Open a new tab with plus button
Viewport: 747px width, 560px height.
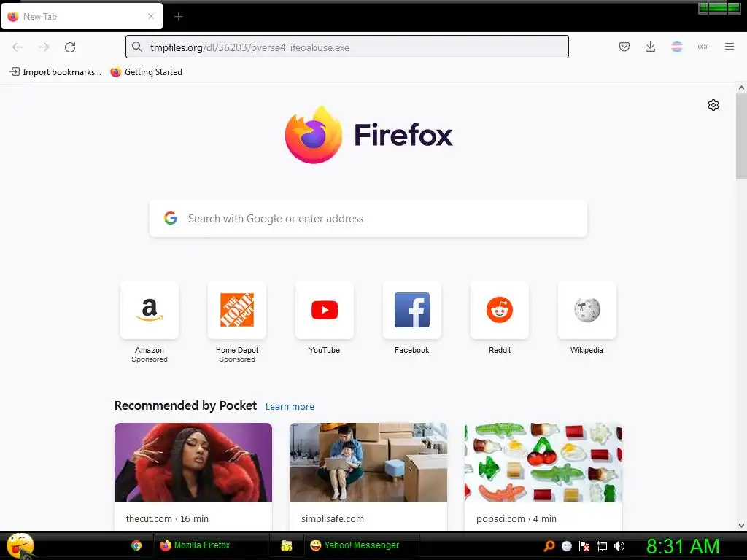click(178, 17)
